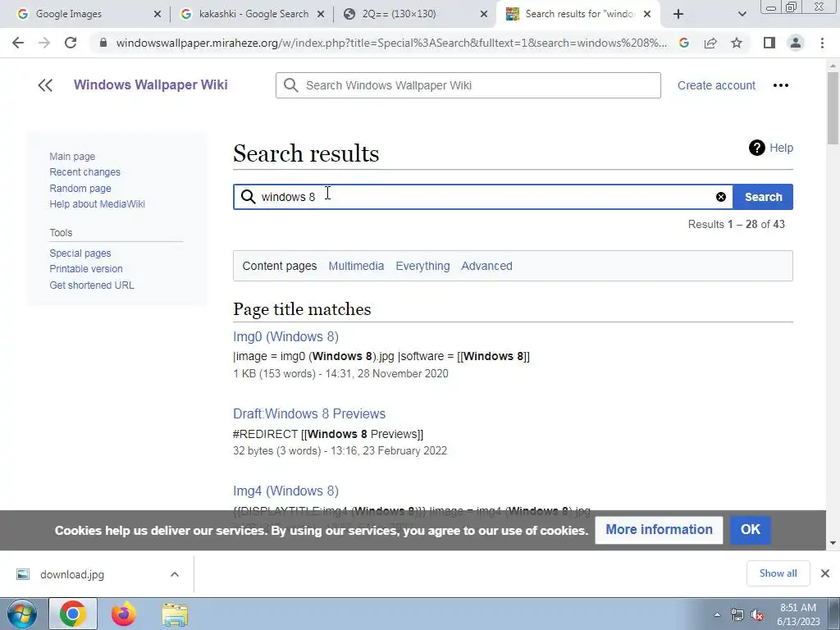Click the Help question mark icon
This screenshot has height=630, width=840.
tap(756, 148)
